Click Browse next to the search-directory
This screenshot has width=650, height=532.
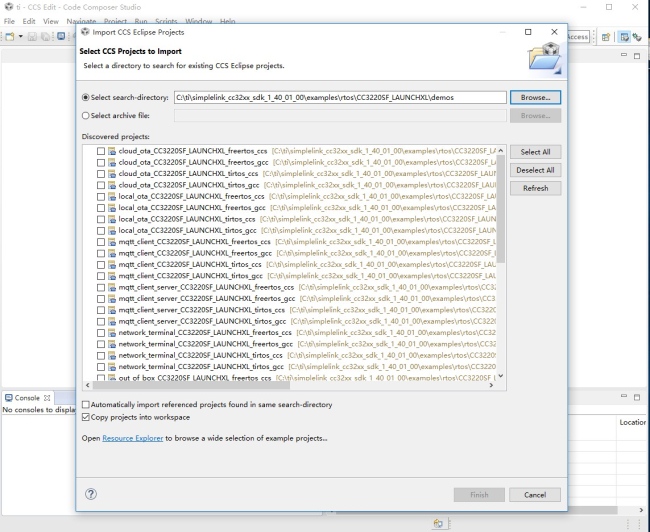coord(535,97)
